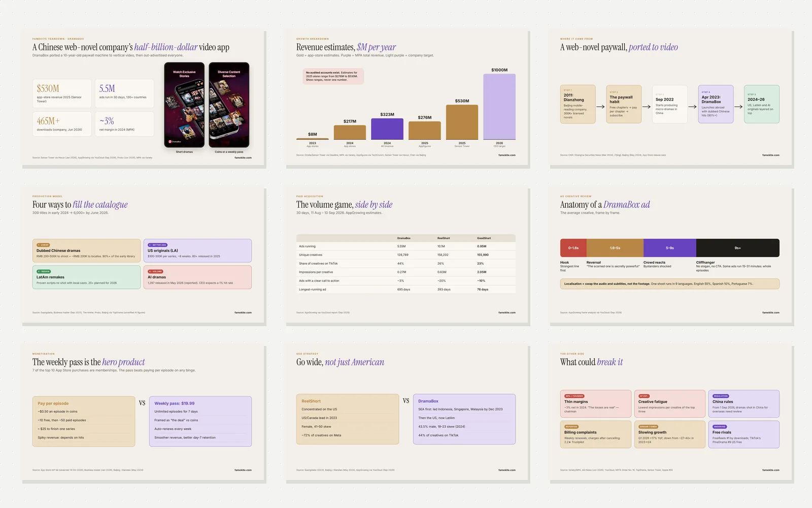The image size is (812, 508).
Task: Click the red '0–1.6s' timeline segment
Action: [573, 248]
